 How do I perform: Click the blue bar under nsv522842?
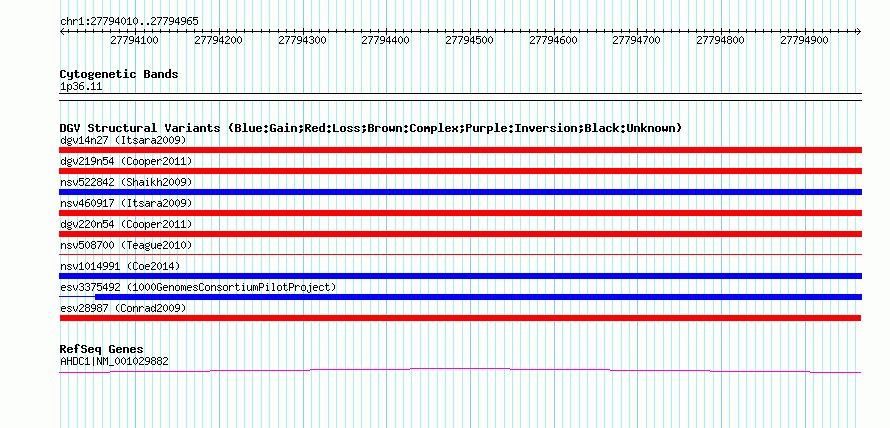coord(460,192)
